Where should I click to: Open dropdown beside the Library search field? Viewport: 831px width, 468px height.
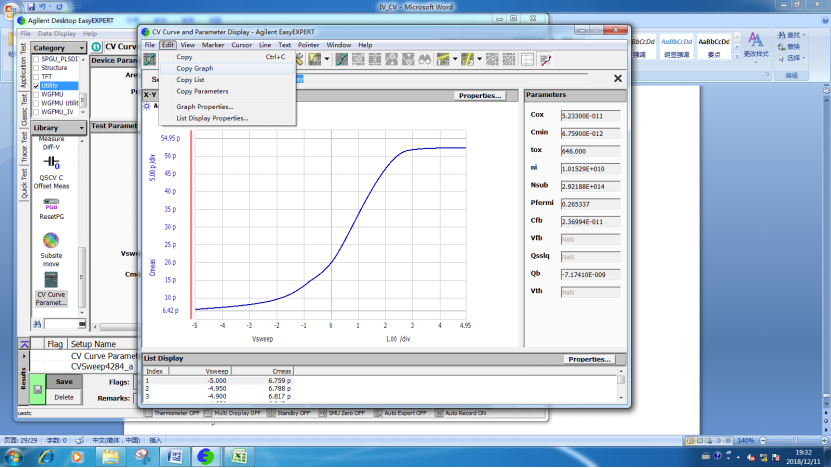[82, 324]
